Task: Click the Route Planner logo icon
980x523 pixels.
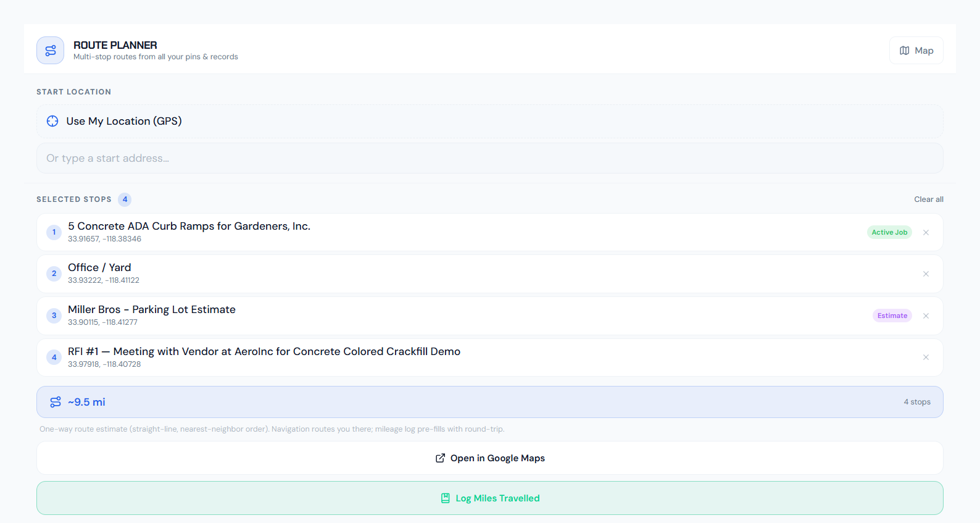Action: [x=50, y=51]
